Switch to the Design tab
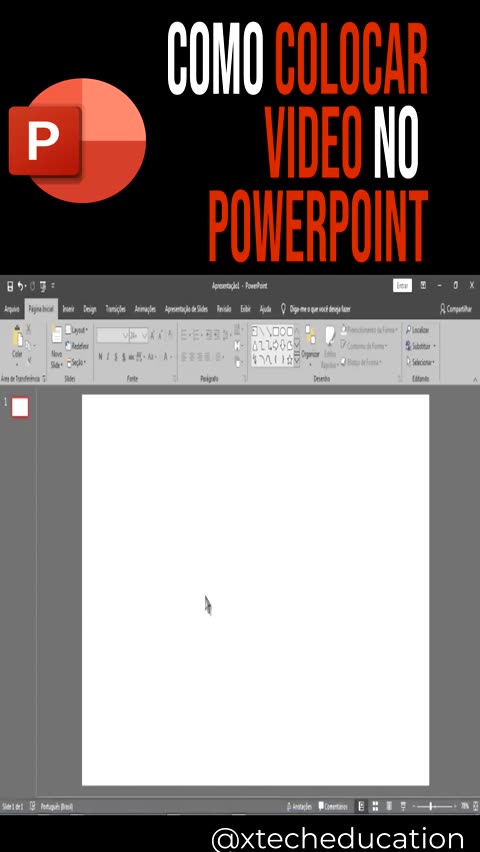 90,309
